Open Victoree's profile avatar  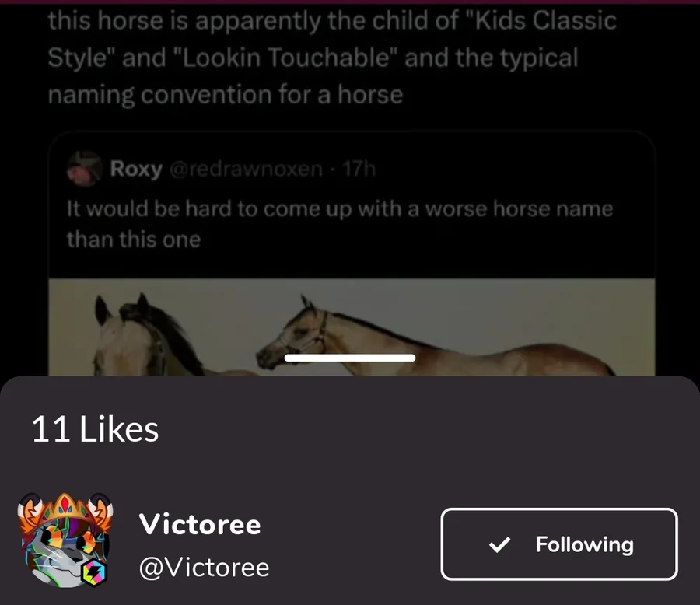65,540
